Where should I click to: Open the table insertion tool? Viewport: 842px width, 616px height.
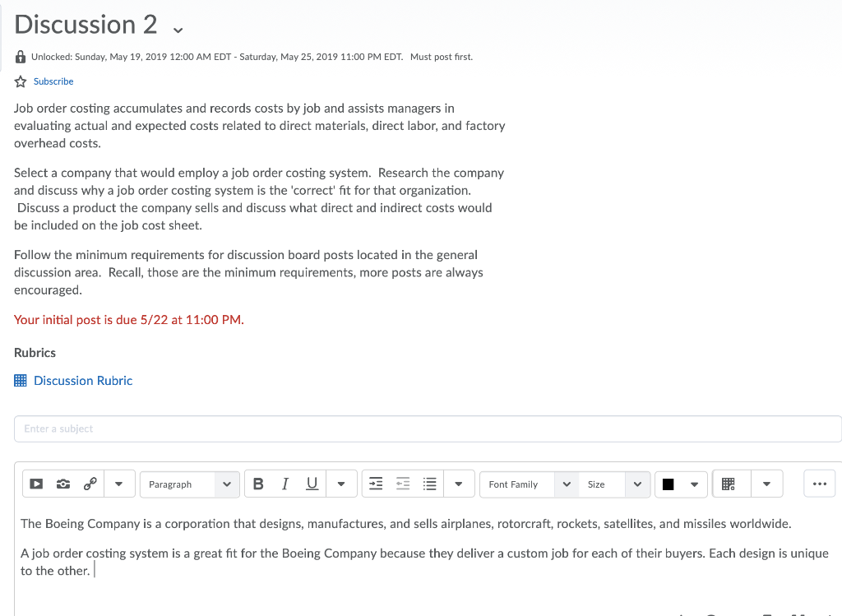point(730,484)
